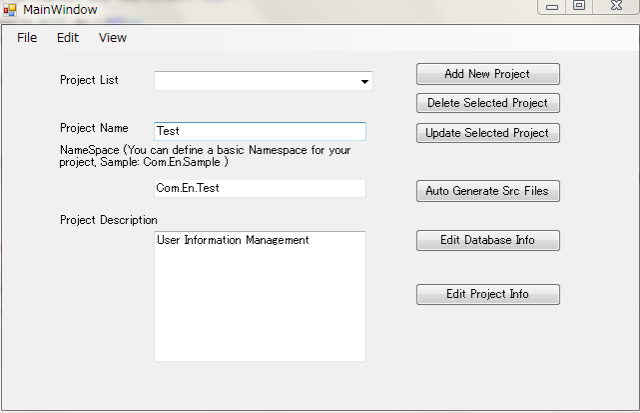Maximize the MainWindow window

click(579, 6)
